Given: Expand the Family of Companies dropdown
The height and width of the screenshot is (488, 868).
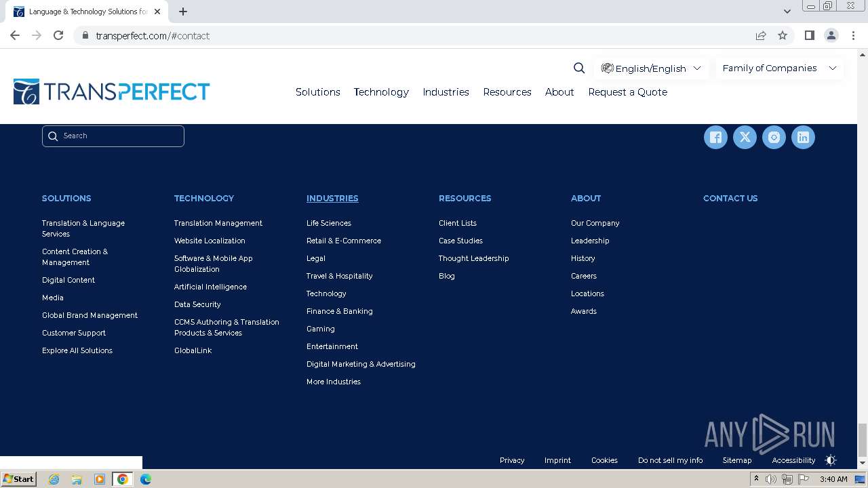Looking at the screenshot, I should click(x=780, y=68).
